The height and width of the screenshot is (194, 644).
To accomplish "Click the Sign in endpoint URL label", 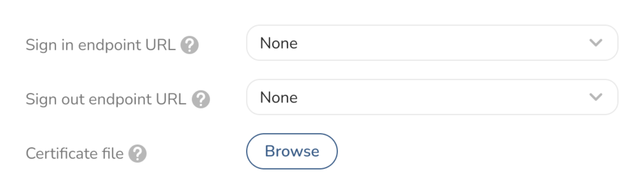I will click(x=101, y=45).
